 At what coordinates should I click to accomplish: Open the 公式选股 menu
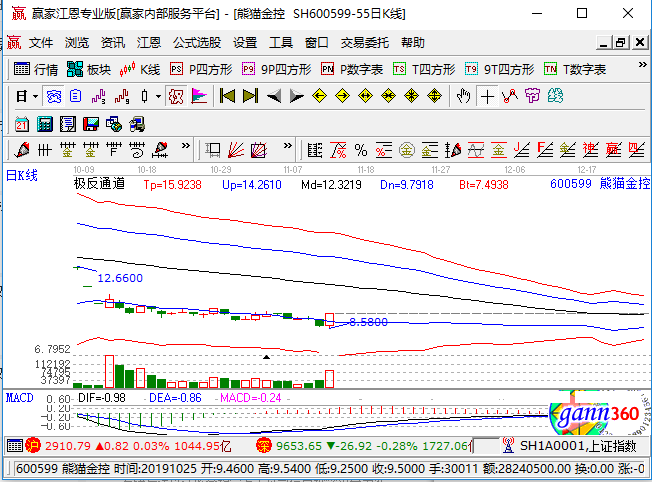pyautogui.click(x=197, y=43)
